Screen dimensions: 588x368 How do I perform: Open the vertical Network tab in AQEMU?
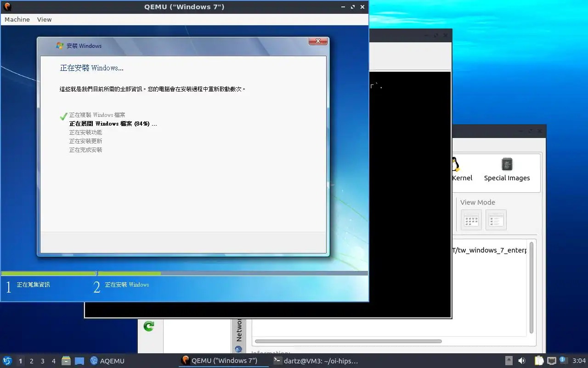pos(238,336)
